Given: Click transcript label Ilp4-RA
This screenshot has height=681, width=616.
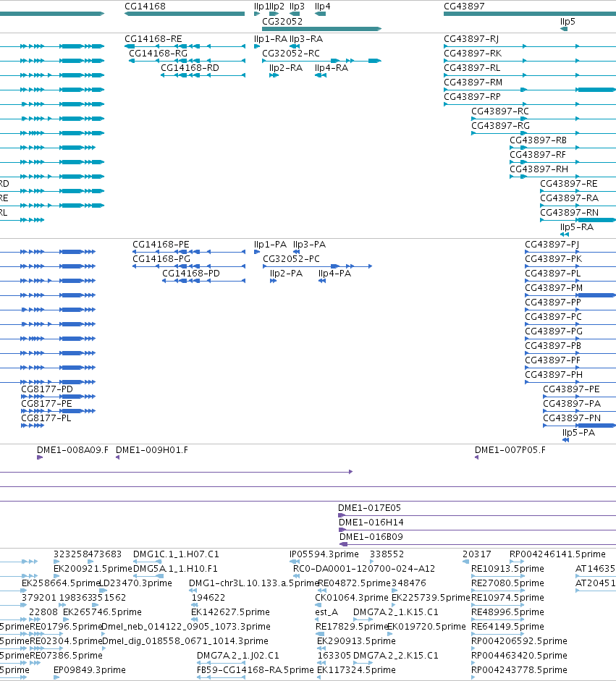Looking at the screenshot, I should click(332, 68).
